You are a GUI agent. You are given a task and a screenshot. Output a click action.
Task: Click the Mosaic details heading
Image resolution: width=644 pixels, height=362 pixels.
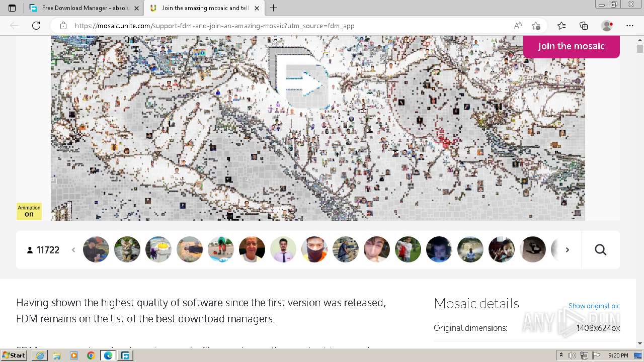tap(476, 304)
